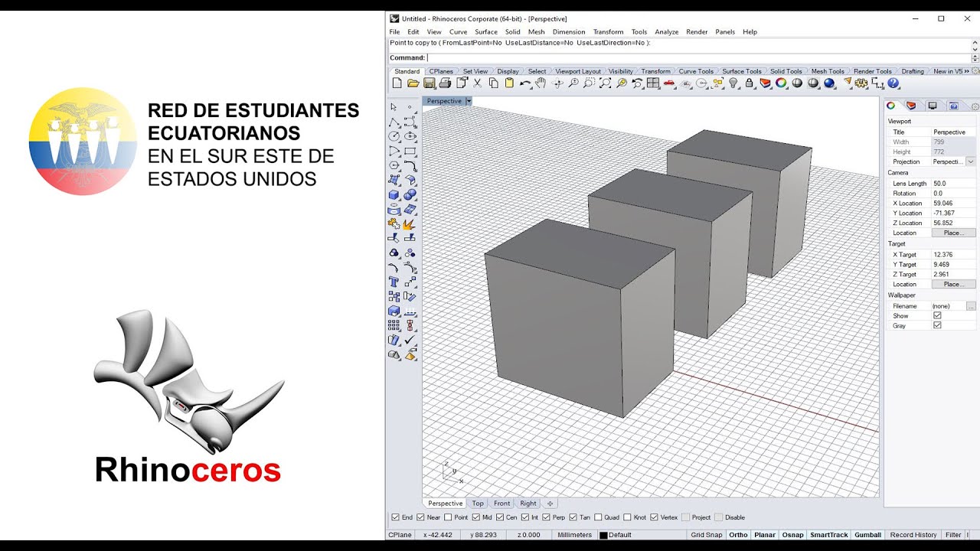Image resolution: width=980 pixels, height=551 pixels.
Task: Click the padlock Lock icon
Action: [x=750, y=83]
